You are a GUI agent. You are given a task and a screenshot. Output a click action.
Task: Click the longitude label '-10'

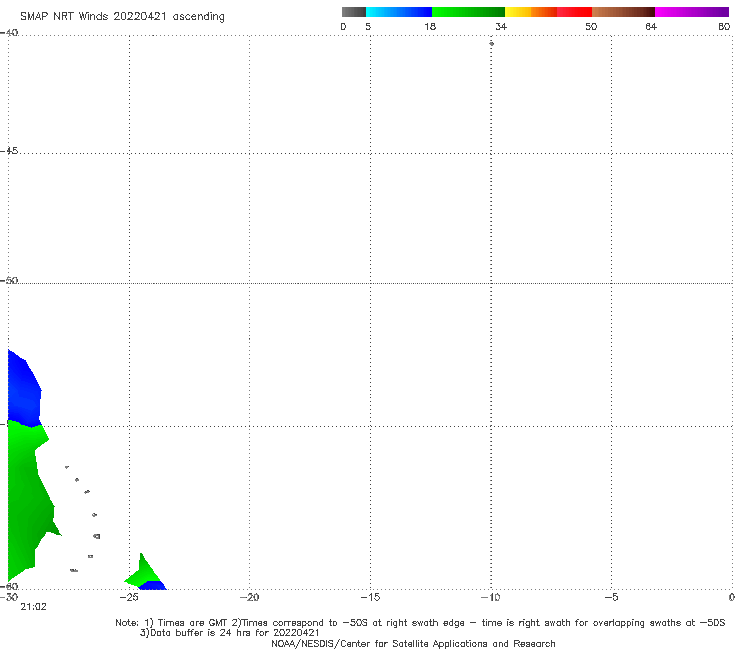490,597
